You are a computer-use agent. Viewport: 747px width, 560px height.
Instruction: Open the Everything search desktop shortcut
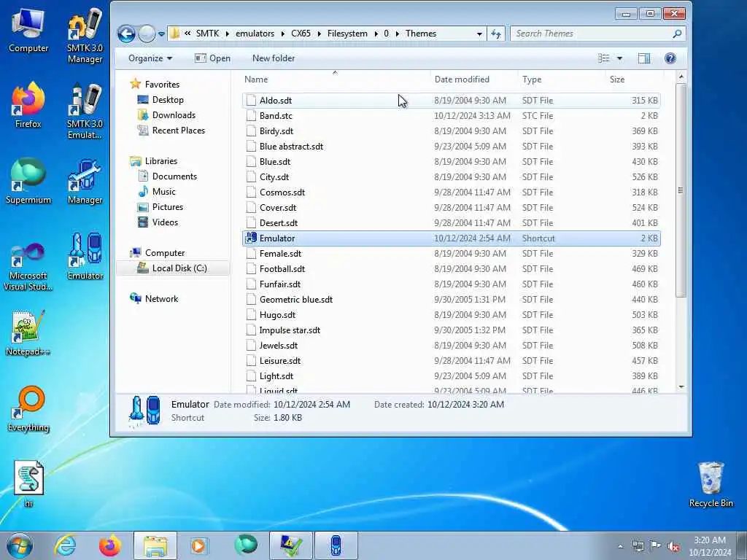coord(28,408)
